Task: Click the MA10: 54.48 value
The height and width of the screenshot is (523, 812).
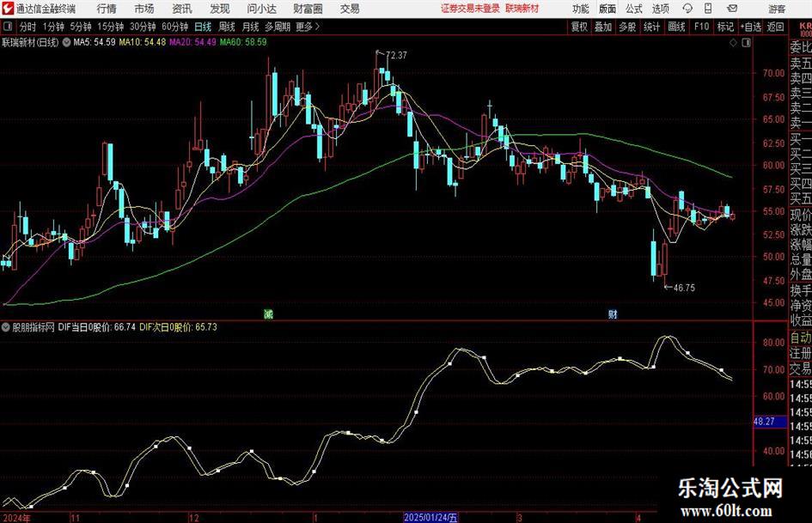Action: [x=143, y=42]
